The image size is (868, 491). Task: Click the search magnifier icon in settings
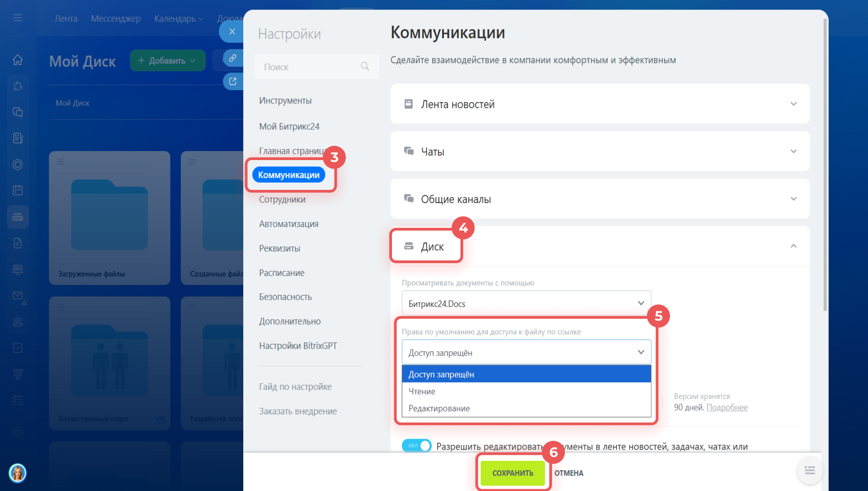pos(365,66)
